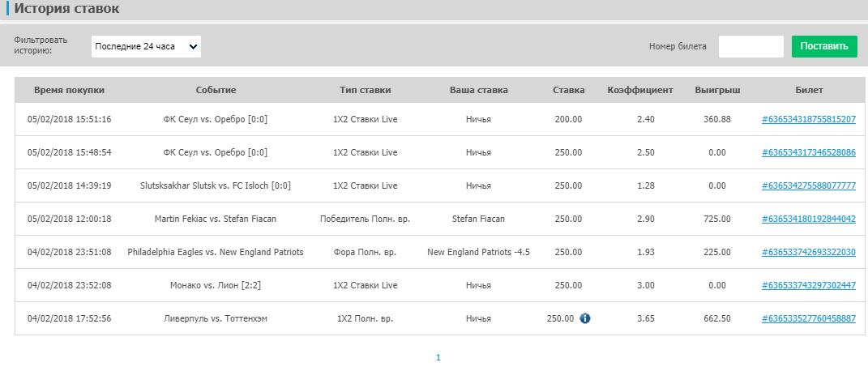Select the Philadelphia Eagles vs. New England Patriots event
The image size is (868, 371).
pyautogui.click(x=216, y=252)
